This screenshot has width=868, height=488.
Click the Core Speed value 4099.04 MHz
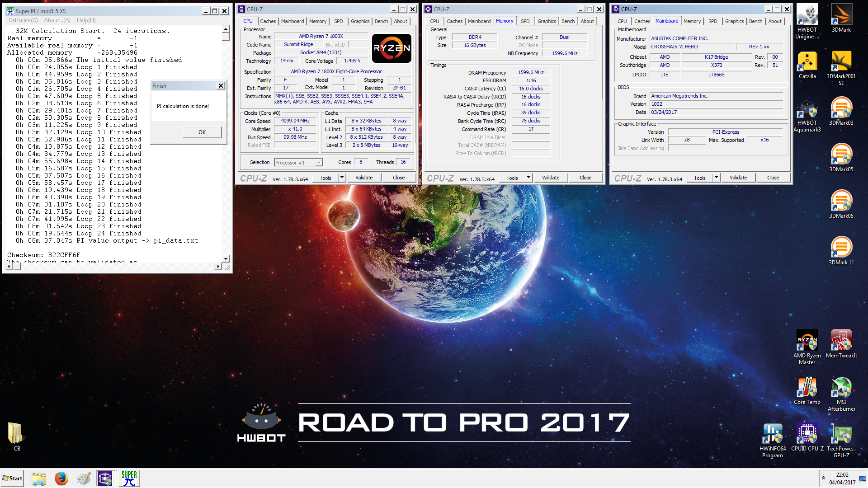pyautogui.click(x=295, y=121)
